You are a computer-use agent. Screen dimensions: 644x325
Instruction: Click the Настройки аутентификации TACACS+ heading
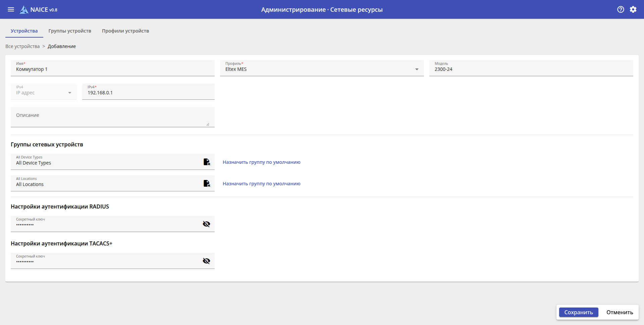(61, 243)
